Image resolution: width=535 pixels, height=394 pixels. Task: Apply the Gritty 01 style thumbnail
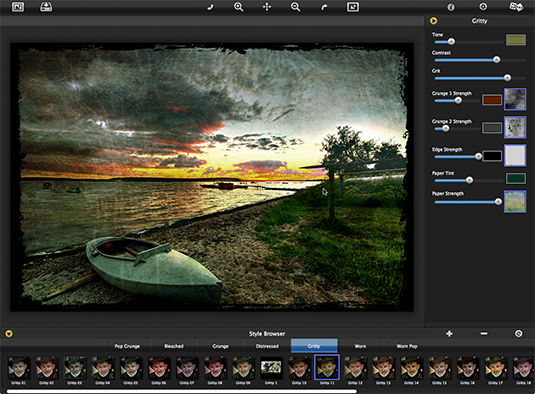19,368
